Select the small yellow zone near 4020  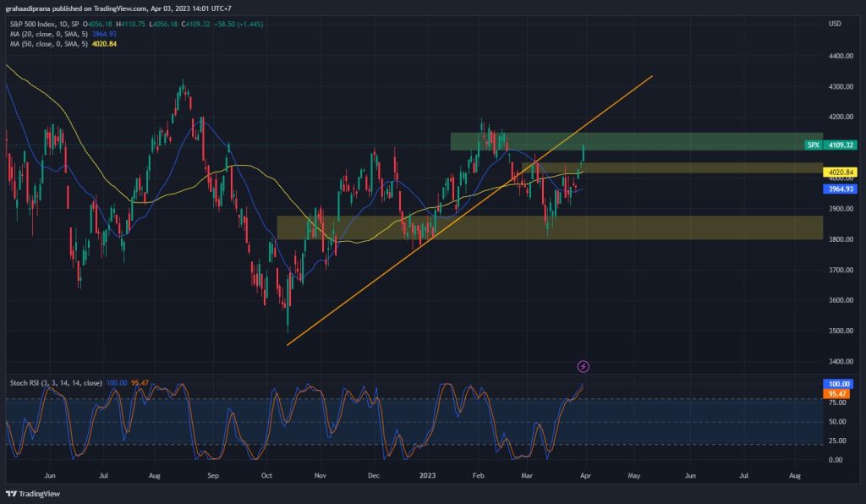point(672,167)
